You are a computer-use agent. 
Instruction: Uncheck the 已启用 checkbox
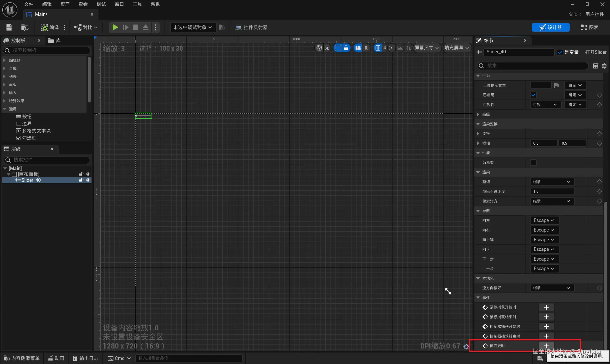pyautogui.click(x=533, y=95)
